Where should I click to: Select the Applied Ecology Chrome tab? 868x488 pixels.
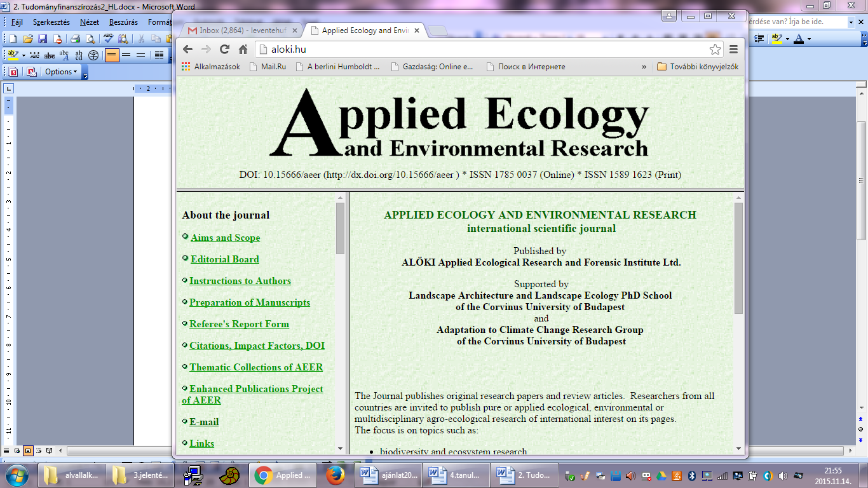point(365,30)
